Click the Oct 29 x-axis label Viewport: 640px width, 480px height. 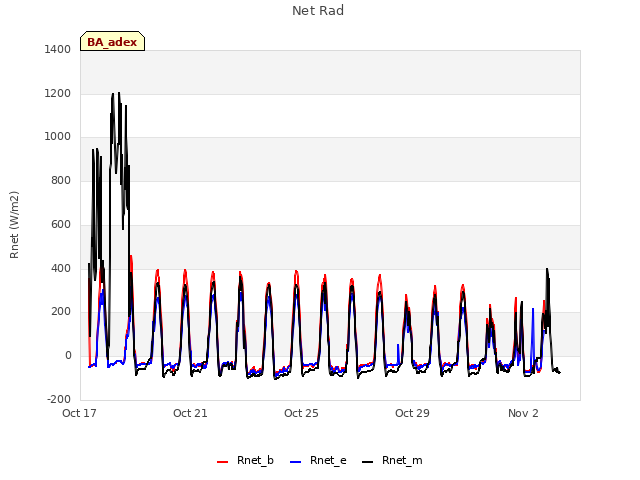pos(412,413)
